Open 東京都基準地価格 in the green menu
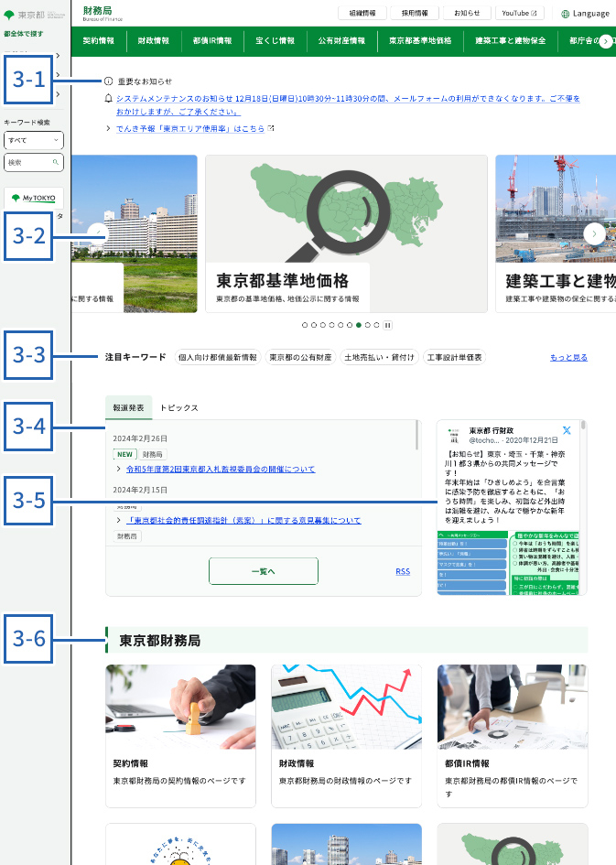616x865 pixels. coord(420,41)
